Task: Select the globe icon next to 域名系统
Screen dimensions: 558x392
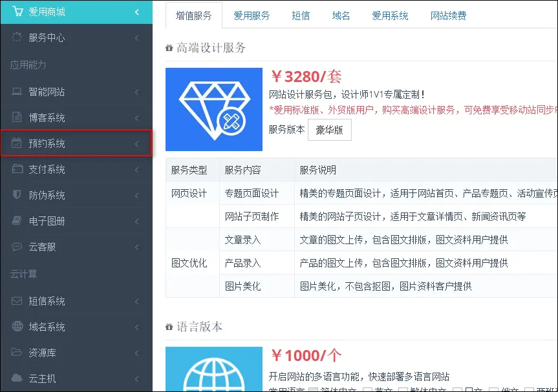Action: [x=17, y=327]
